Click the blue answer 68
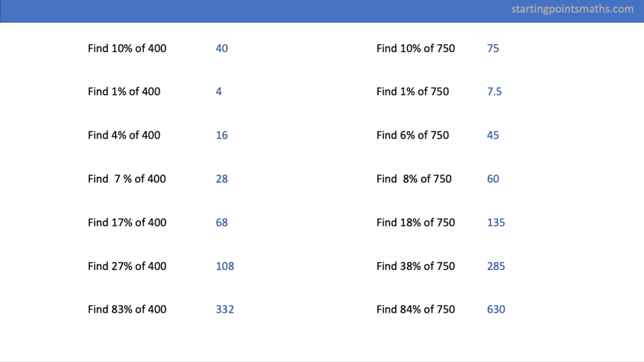 tap(221, 223)
